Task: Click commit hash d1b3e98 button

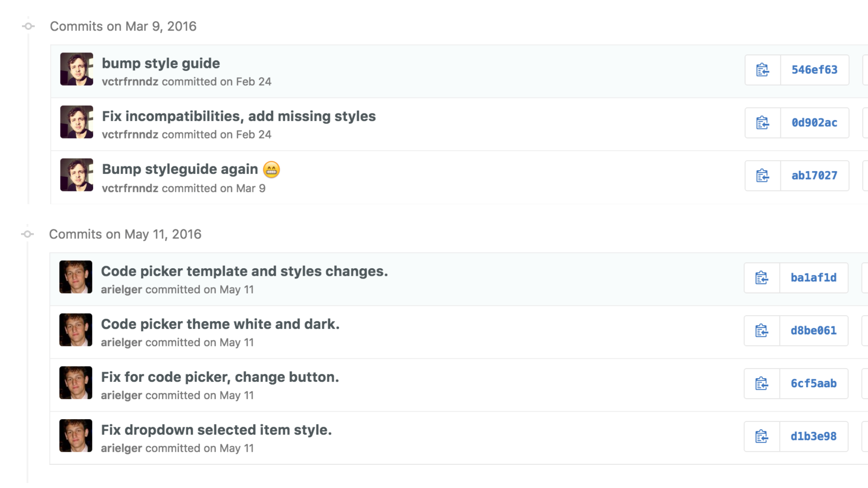Action: (813, 437)
